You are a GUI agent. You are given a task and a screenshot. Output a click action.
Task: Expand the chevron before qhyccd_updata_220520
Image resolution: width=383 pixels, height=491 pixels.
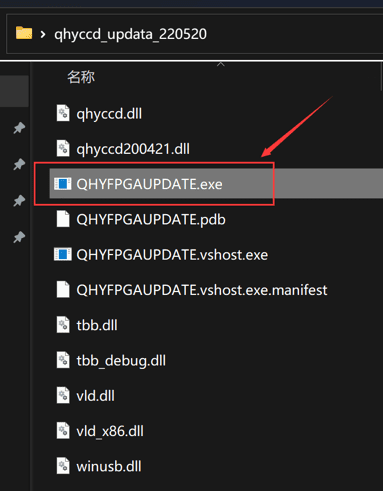43,34
